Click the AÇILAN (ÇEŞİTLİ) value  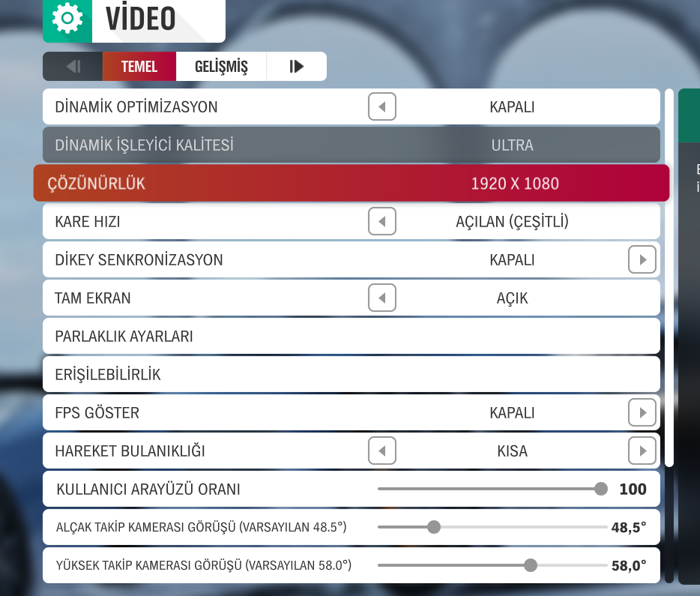click(x=512, y=222)
